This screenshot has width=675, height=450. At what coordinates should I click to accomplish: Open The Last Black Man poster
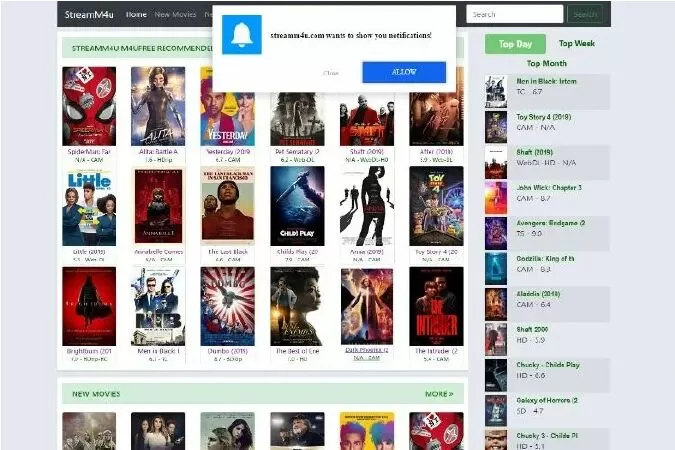pos(227,206)
